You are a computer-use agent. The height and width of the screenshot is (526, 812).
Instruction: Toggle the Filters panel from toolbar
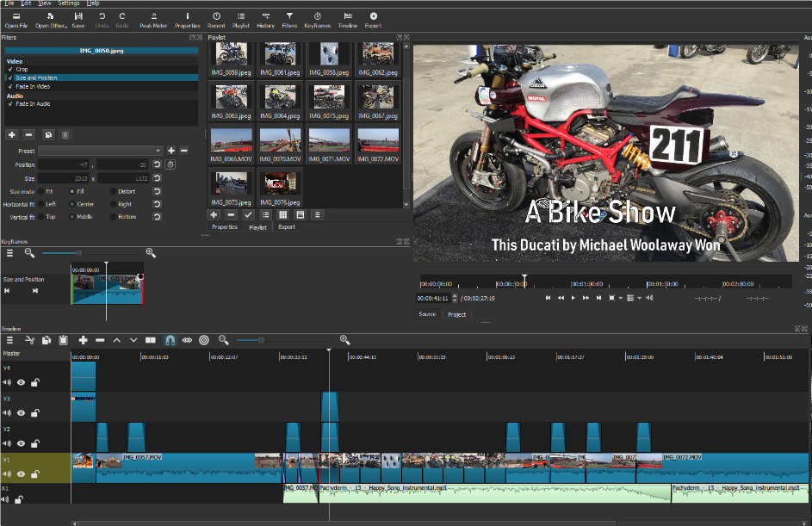tap(289, 20)
